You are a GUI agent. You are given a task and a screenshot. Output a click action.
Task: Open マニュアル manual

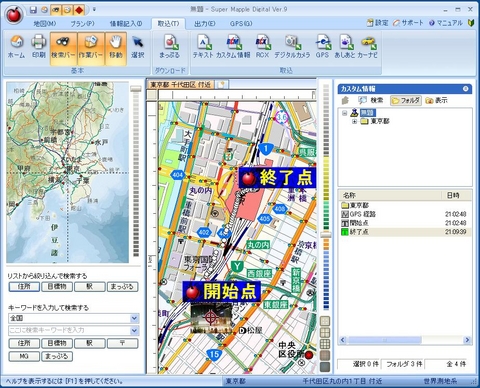tap(446, 23)
